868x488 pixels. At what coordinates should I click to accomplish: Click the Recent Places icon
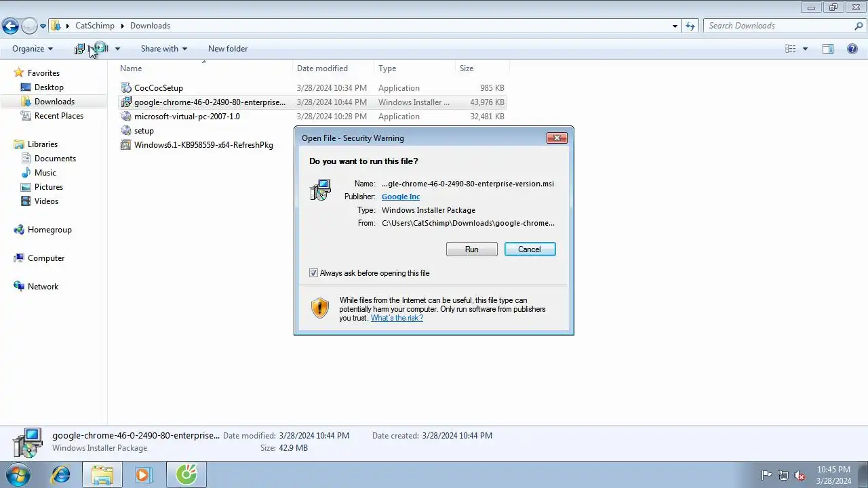(x=26, y=116)
